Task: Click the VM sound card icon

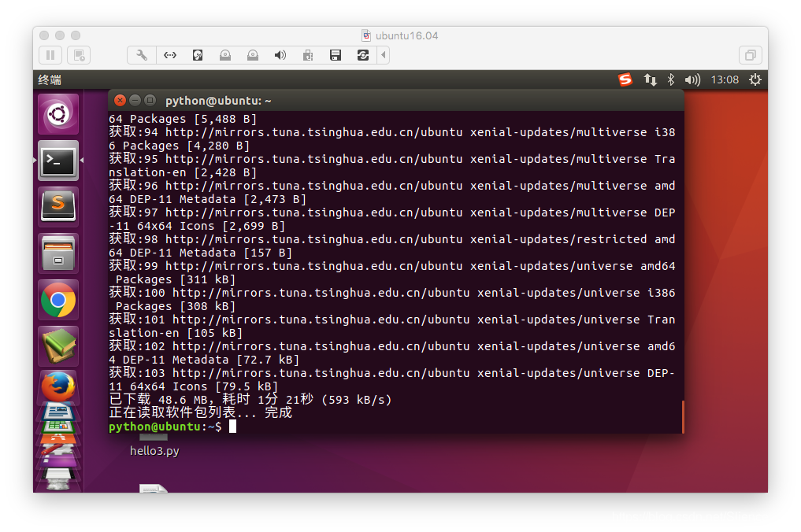Action: [x=280, y=55]
